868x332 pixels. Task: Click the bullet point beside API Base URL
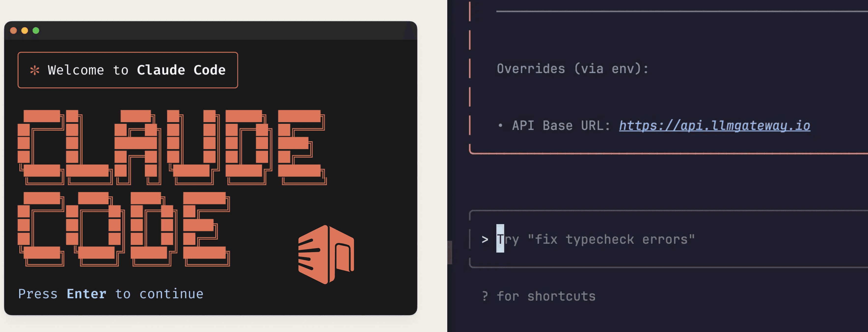[501, 125]
